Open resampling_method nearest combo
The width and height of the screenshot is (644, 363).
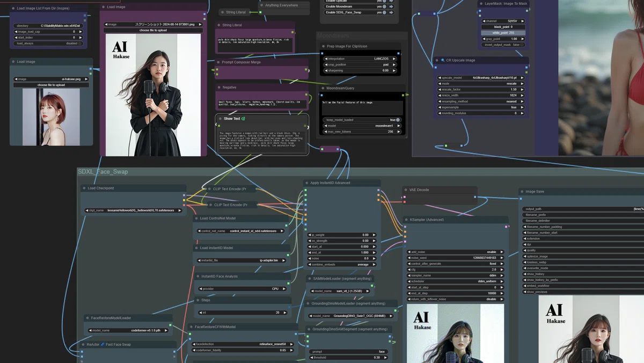coord(481,101)
